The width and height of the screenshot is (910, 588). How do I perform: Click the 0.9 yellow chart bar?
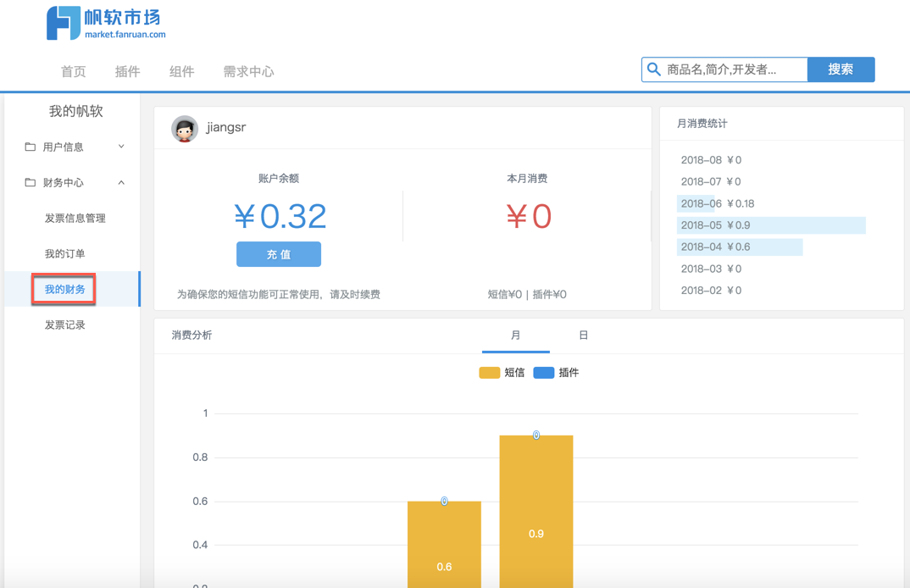(x=536, y=512)
